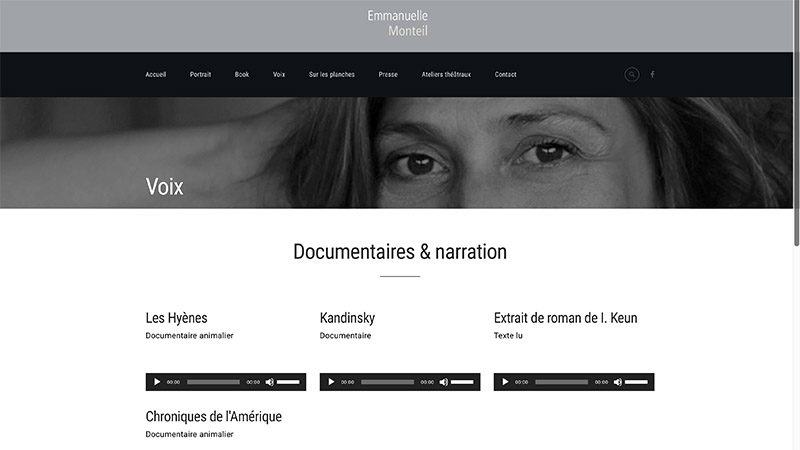Select Sur les planches in navigation

pyautogui.click(x=332, y=74)
